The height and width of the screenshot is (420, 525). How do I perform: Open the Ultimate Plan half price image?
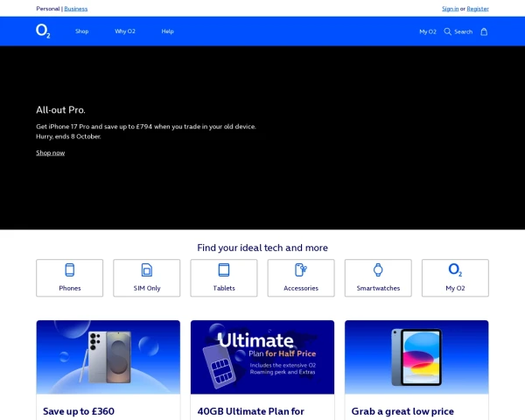[x=262, y=357]
